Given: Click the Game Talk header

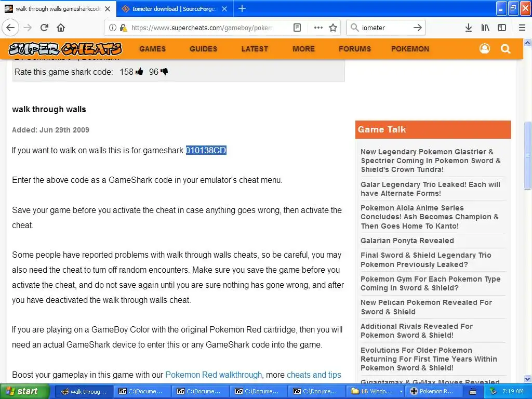Looking at the screenshot, I should pyautogui.click(x=433, y=129).
